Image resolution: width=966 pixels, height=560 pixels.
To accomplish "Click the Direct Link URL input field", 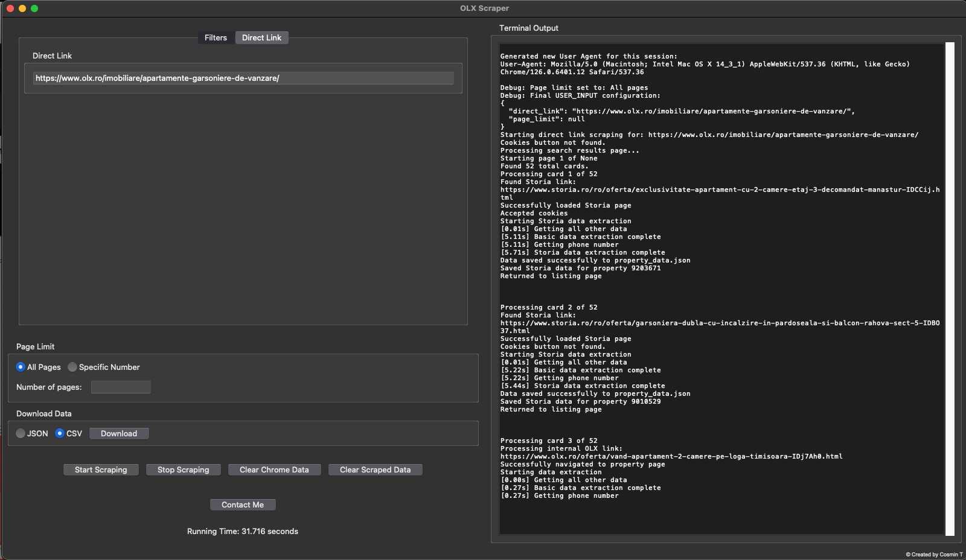I will (243, 78).
